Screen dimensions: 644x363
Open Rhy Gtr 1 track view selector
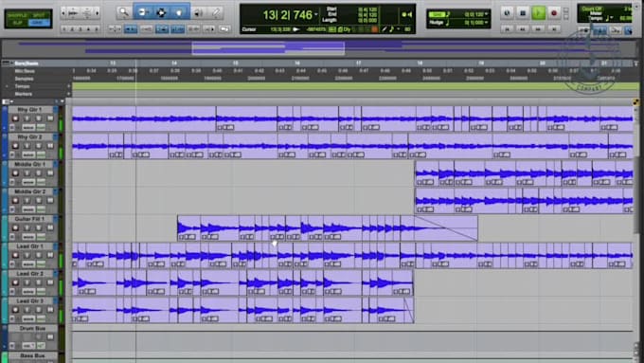click(x=28, y=127)
